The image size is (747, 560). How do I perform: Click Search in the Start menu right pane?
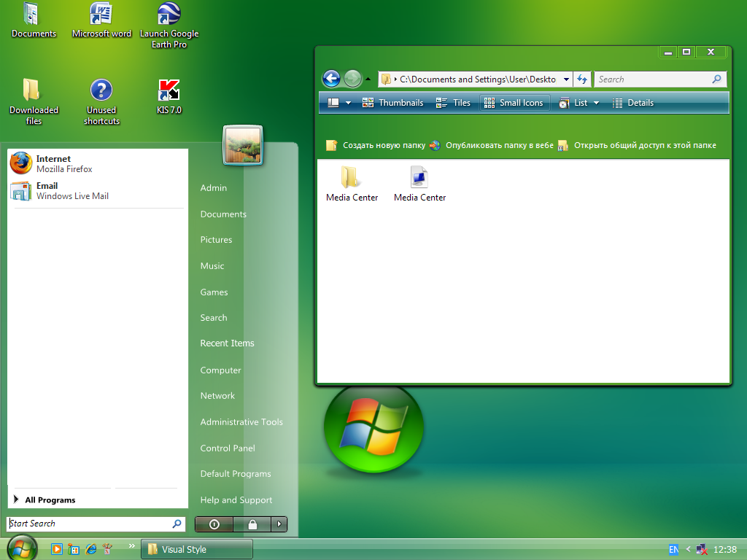coord(214,318)
